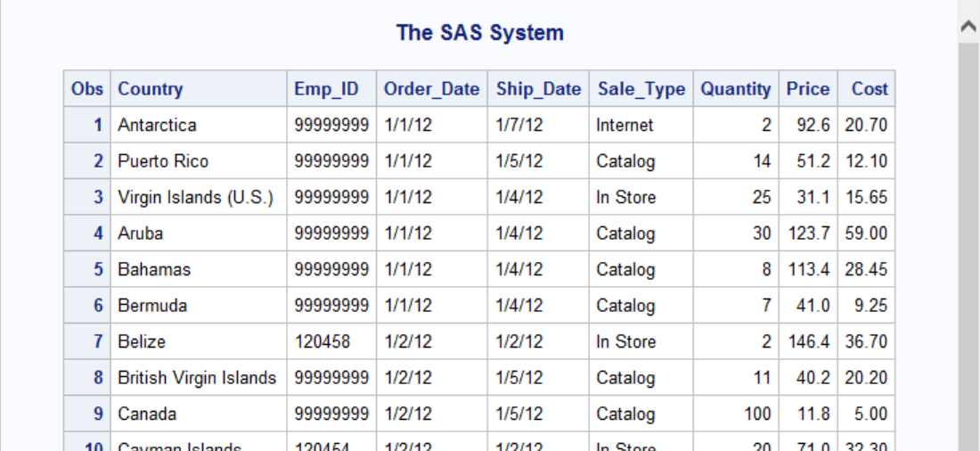This screenshot has width=980, height=451.
Task: Click Aruba's price value 123.7
Action: coord(809,234)
